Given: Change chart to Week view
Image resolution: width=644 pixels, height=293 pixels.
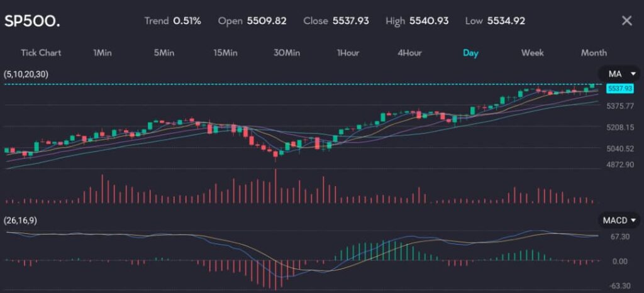Looking at the screenshot, I should point(532,53).
